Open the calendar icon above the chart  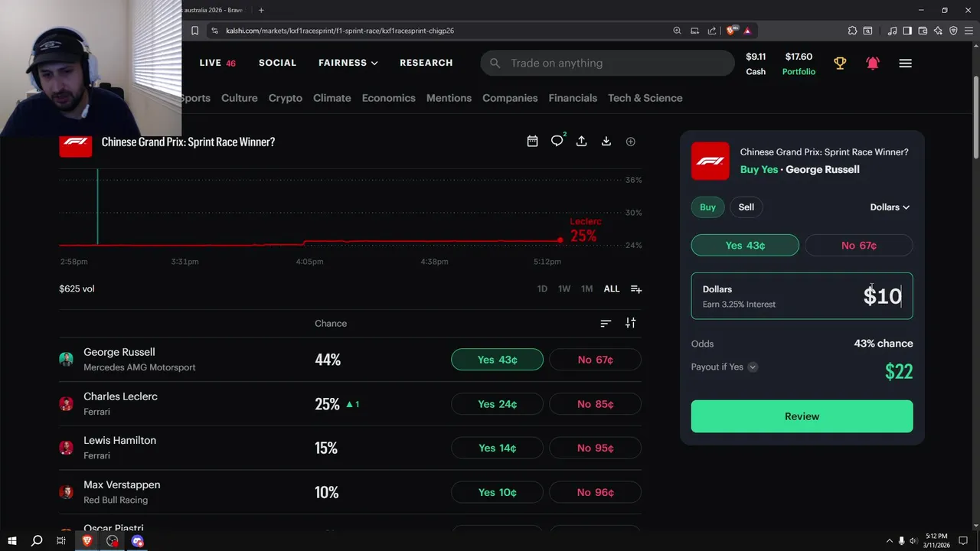[532, 142]
